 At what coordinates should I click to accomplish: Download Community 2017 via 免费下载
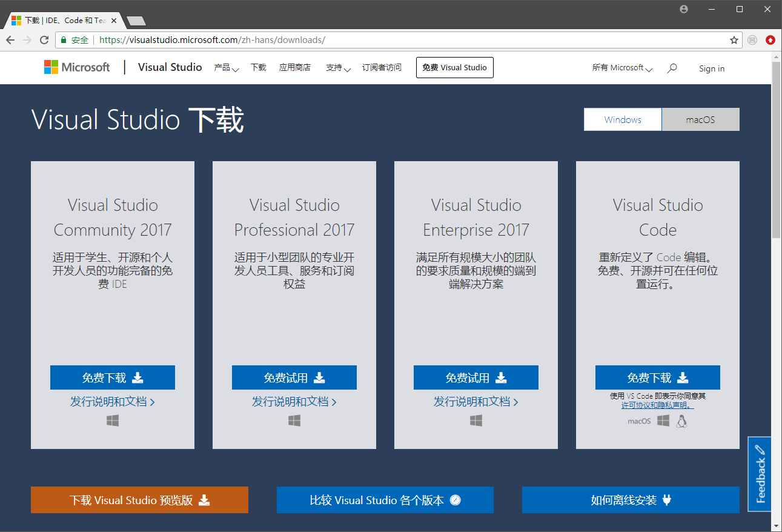click(113, 377)
